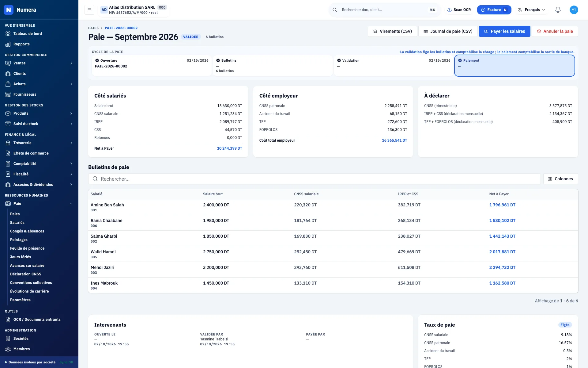Image resolution: width=588 pixels, height=368 pixels.
Task: Click the Tableau de bord sidebar icon
Action: pyautogui.click(x=8, y=34)
